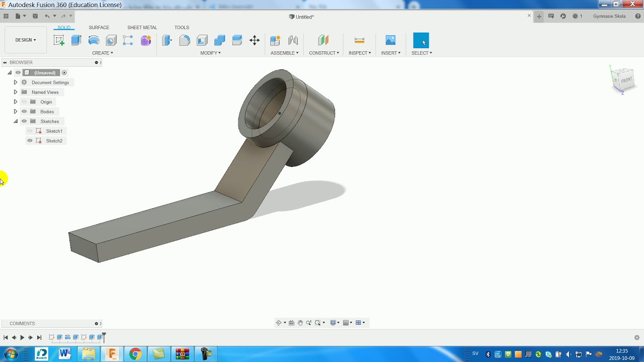Screen dimensions: 644x362
Task: Open the INSERT dropdown menu
Action: coord(391,53)
